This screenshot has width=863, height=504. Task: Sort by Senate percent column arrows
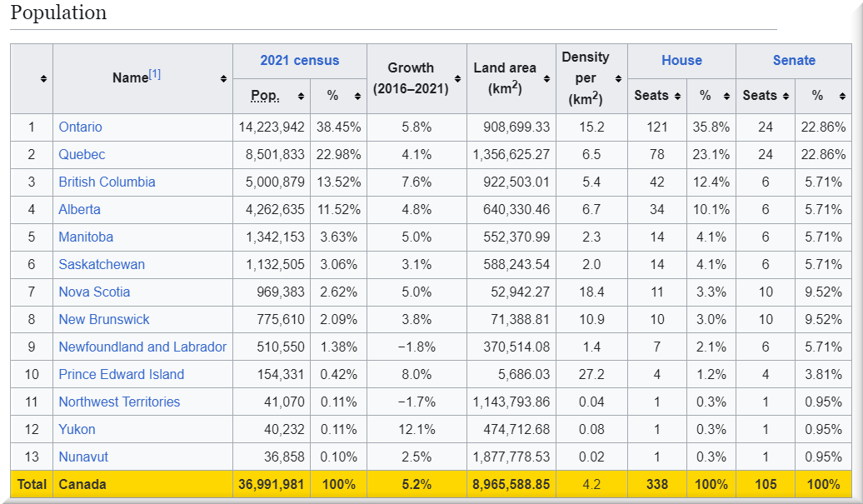click(x=841, y=97)
